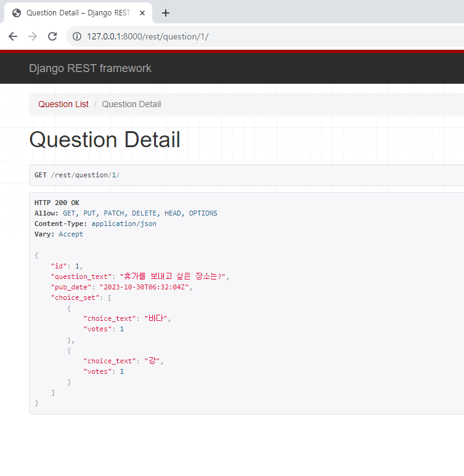Viewport: 464px width, 476px height.
Task: Click votes line under 바다 choice
Action: point(104,329)
